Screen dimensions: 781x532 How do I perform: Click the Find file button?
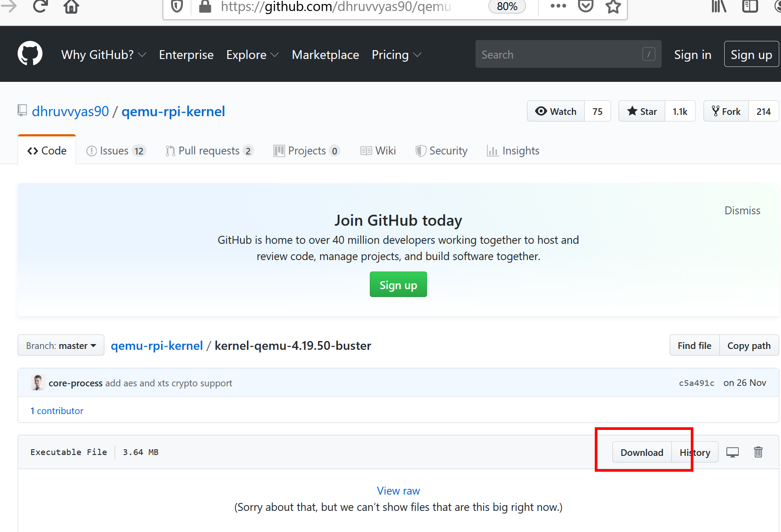click(694, 345)
